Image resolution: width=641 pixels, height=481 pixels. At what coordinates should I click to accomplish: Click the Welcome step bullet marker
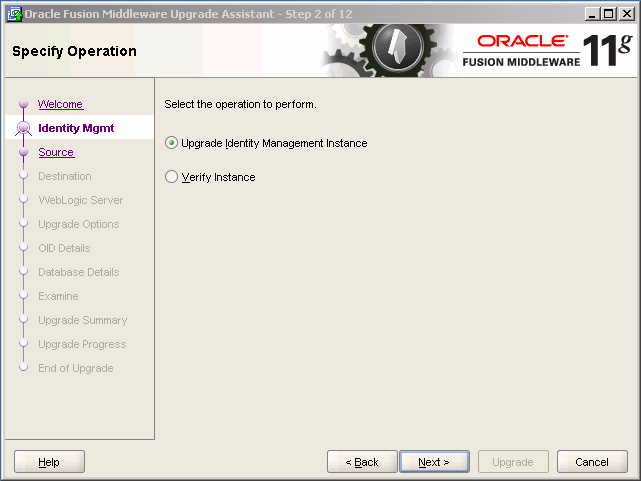point(23,104)
